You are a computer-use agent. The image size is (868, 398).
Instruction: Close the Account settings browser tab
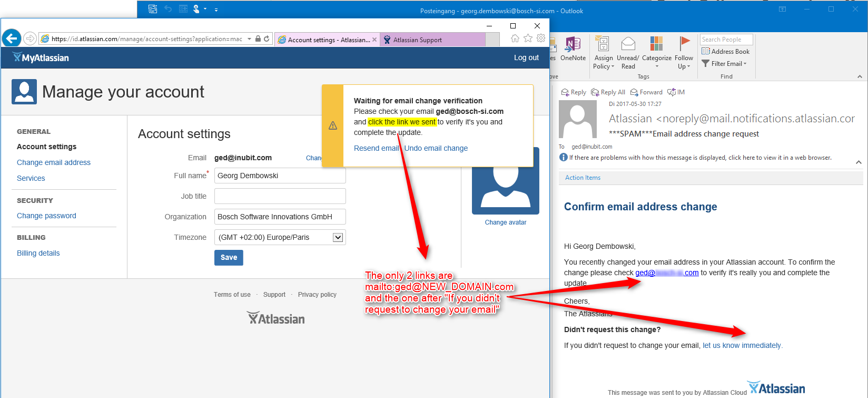pyautogui.click(x=374, y=40)
